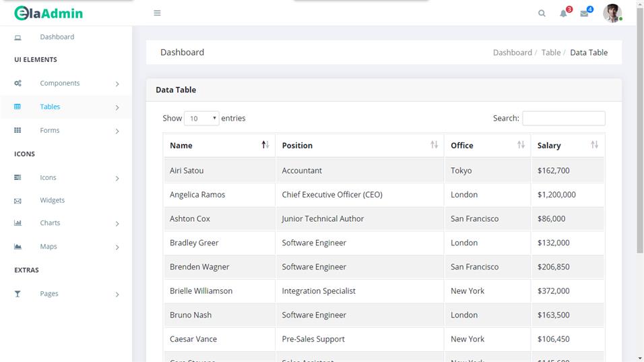This screenshot has height=362, width=644.
Task: Open messages envelope icon
Action: [x=584, y=13]
